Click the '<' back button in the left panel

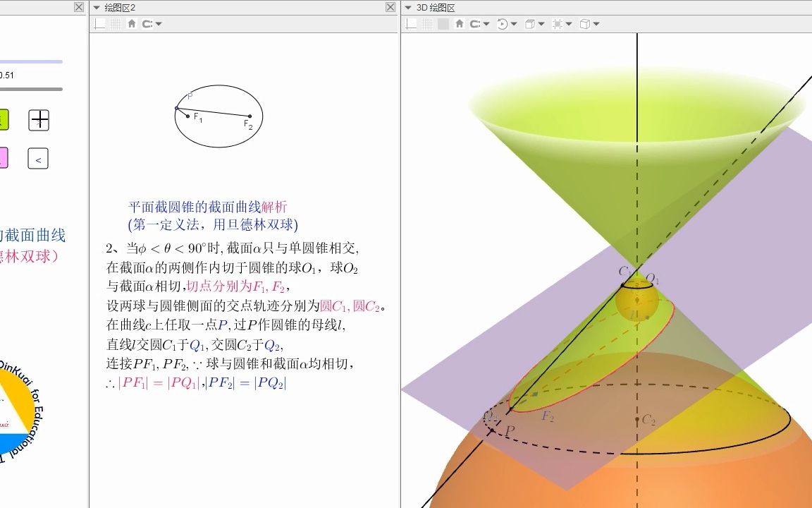pyautogui.click(x=38, y=159)
